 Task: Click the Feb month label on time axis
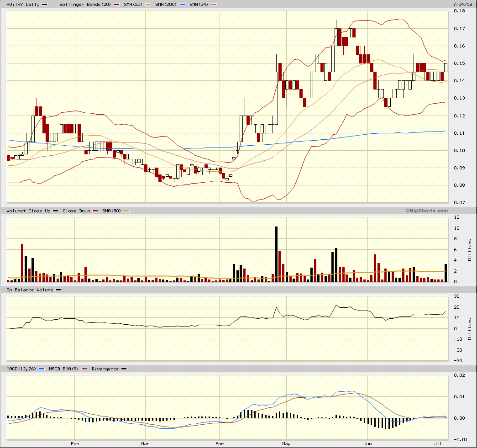(x=75, y=444)
